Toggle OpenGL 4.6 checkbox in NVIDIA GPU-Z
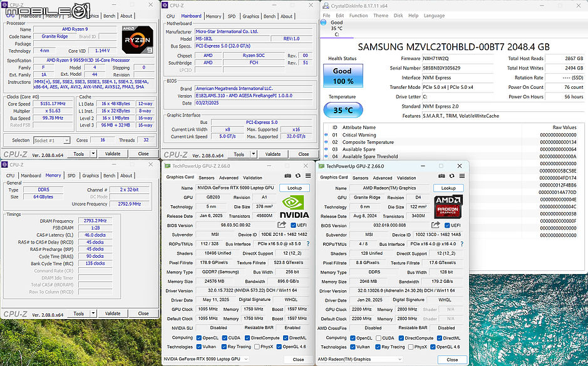 [279, 347]
